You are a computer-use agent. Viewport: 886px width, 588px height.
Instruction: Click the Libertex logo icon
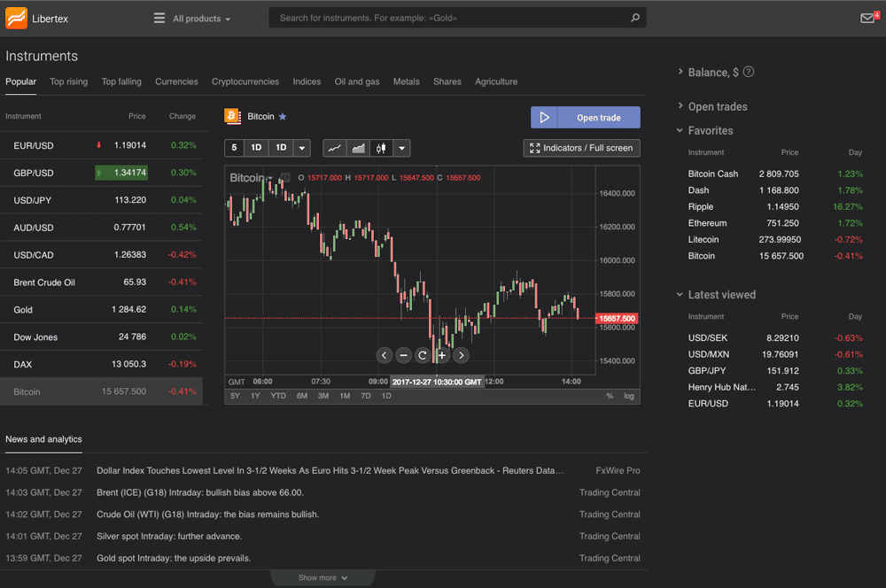coord(16,18)
